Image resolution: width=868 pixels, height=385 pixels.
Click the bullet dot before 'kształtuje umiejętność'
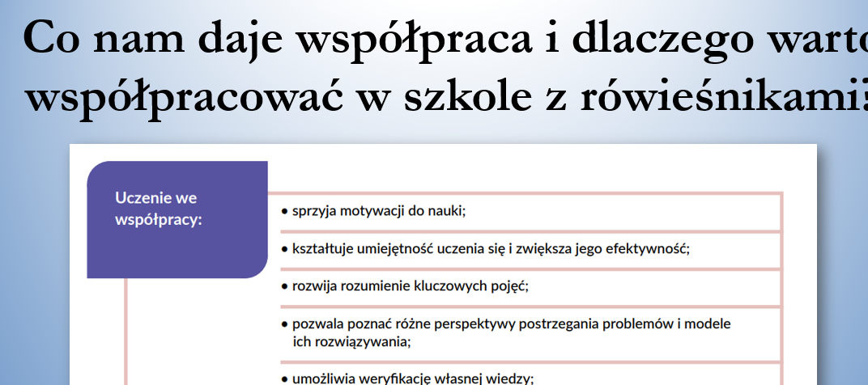(285, 249)
